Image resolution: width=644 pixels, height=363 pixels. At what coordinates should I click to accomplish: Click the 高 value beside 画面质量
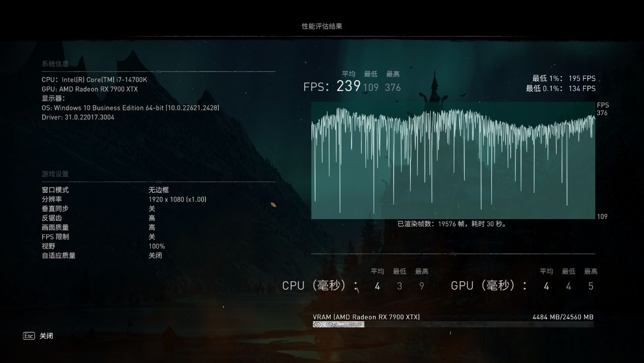tap(152, 228)
